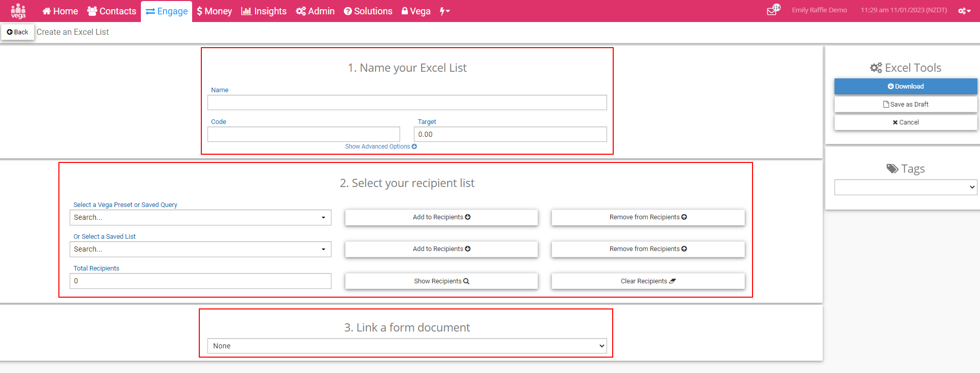
Task: Open the Contacts menu
Action: point(112,11)
